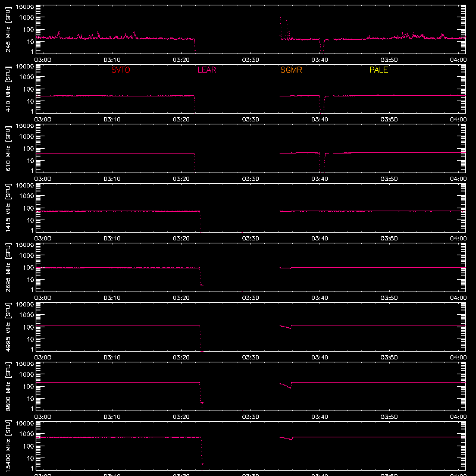Select the yellow PALE station label

[x=378, y=70]
